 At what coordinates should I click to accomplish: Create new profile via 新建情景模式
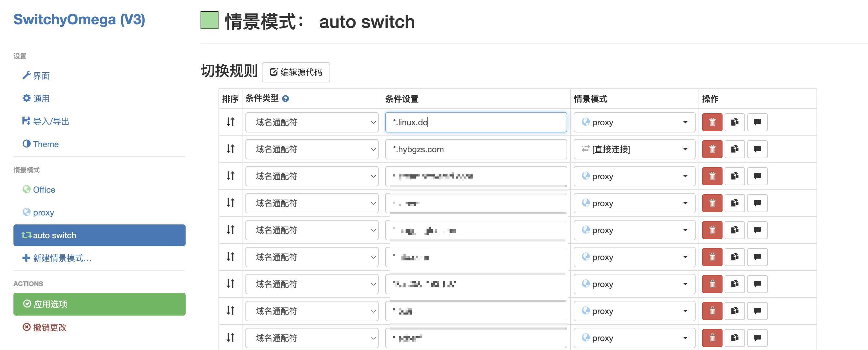pyautogui.click(x=57, y=258)
